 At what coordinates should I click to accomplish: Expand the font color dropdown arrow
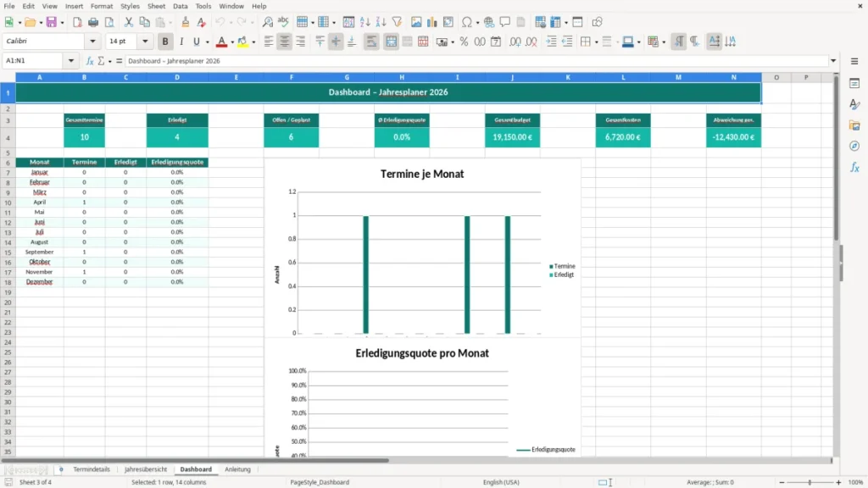(232, 42)
